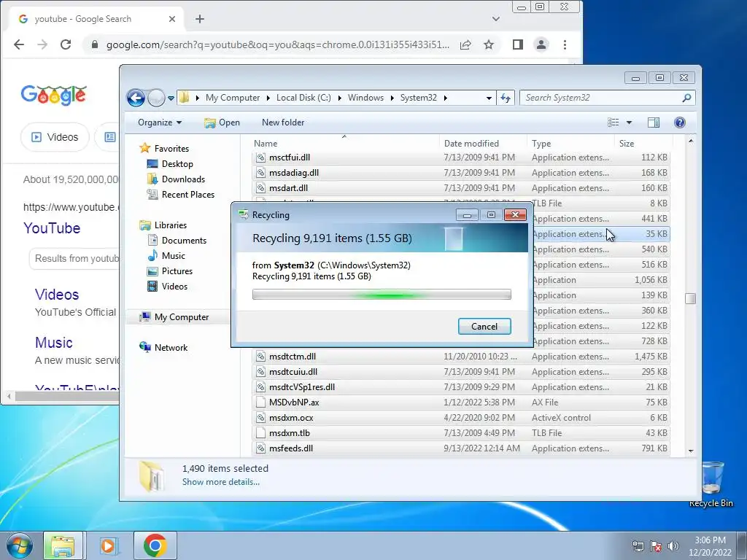Click Chrome's back arrow
Screen dimensions: 747x560
pyautogui.click(x=19, y=44)
